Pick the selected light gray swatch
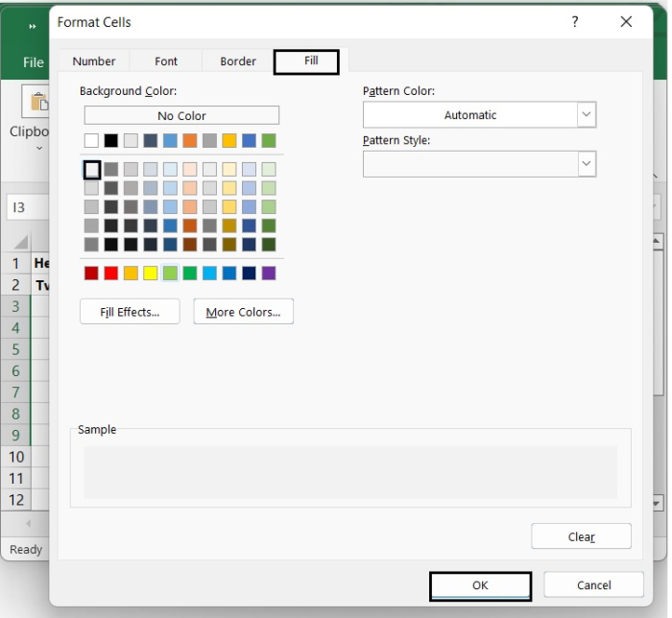Image resolution: width=672 pixels, height=618 pixels. coord(92,170)
